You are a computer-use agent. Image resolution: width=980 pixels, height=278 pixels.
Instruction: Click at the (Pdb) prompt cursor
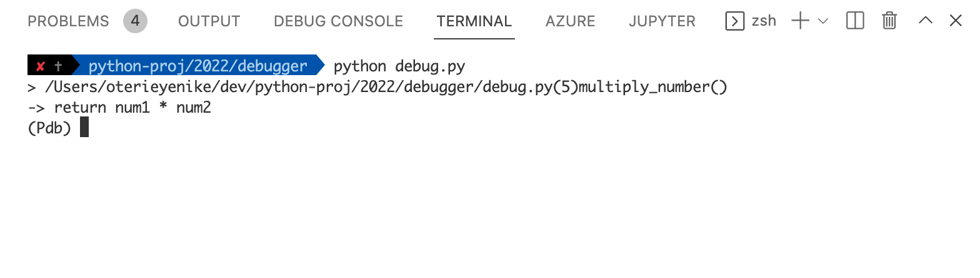[84, 128]
